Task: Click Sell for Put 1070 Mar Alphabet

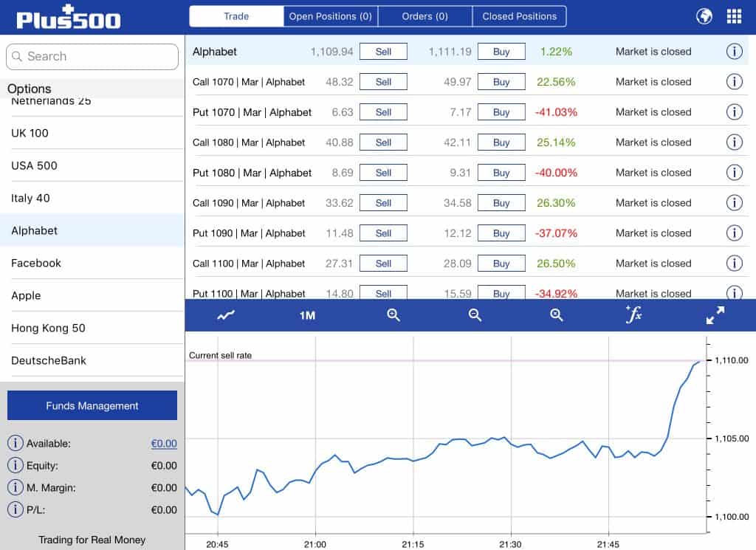Action: click(383, 112)
